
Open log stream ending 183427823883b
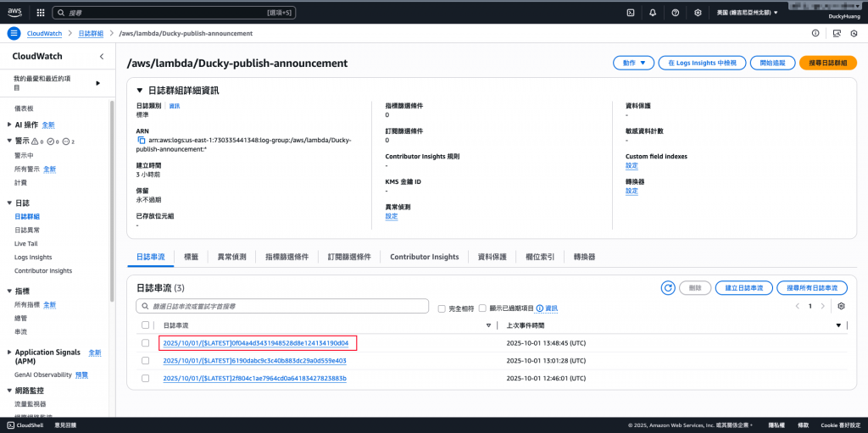click(254, 379)
